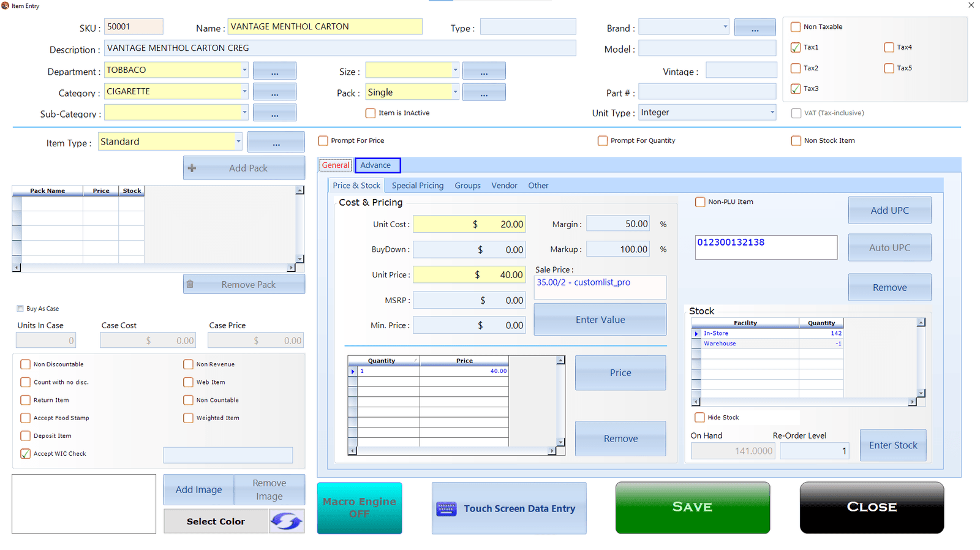This screenshot has width=980, height=550.
Task: Open the Item Type browse ellipsis button
Action: [x=276, y=142]
